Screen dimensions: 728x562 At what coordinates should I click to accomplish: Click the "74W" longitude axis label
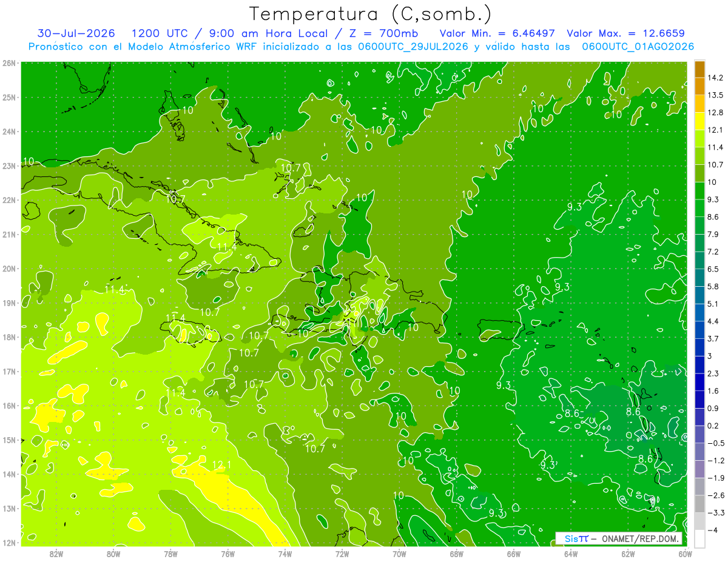tap(285, 554)
